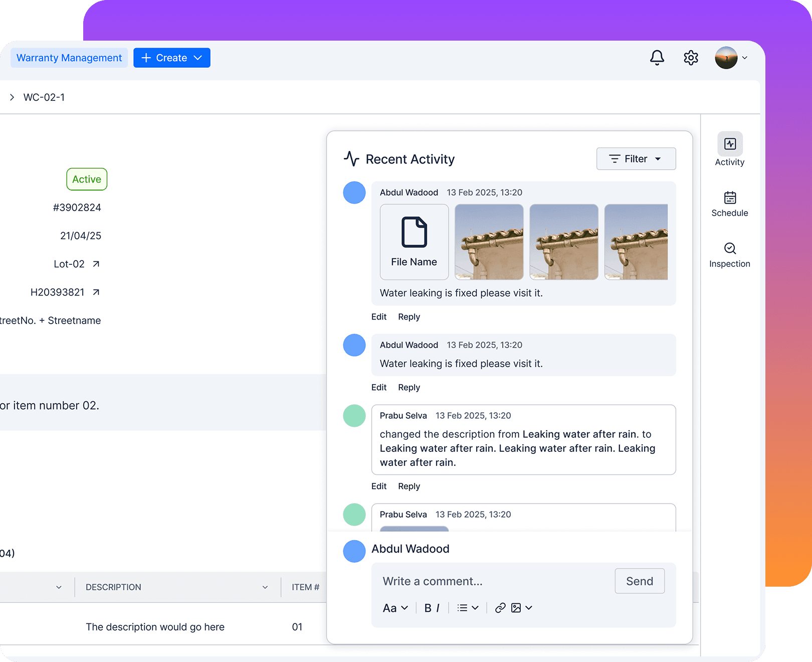Open the Inspection panel icon
Viewport: 812px width, 662px height.
pos(730,249)
